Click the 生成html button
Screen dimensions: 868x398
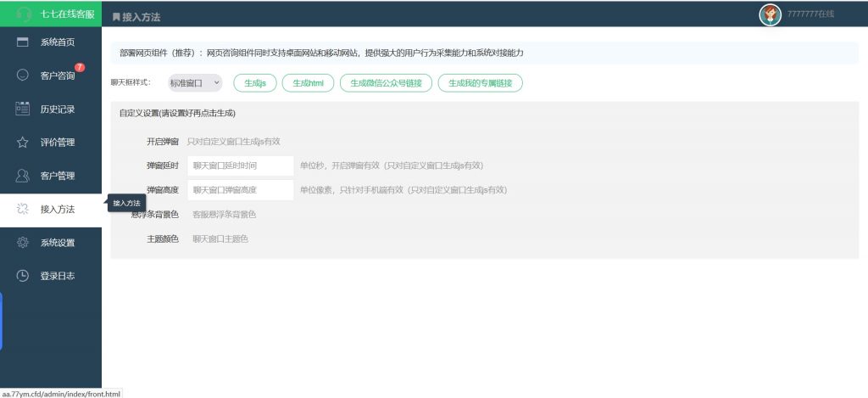(x=309, y=83)
